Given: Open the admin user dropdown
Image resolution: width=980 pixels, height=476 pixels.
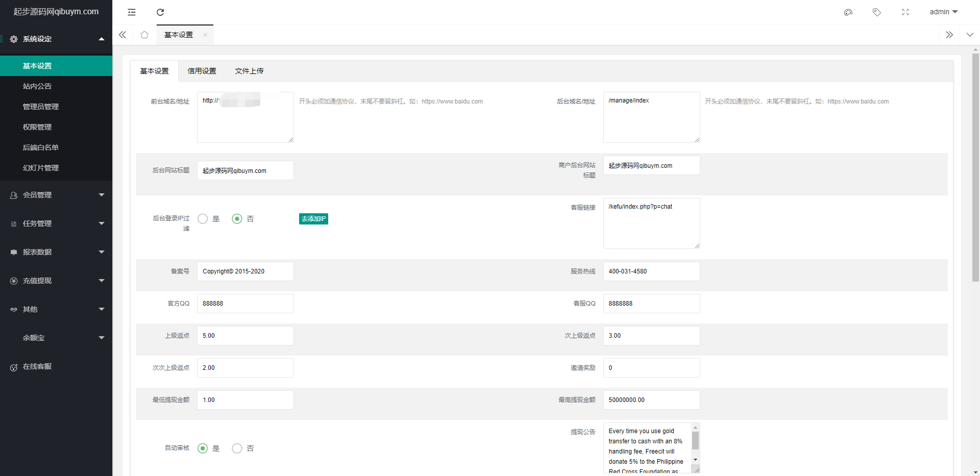Looking at the screenshot, I should click(943, 12).
